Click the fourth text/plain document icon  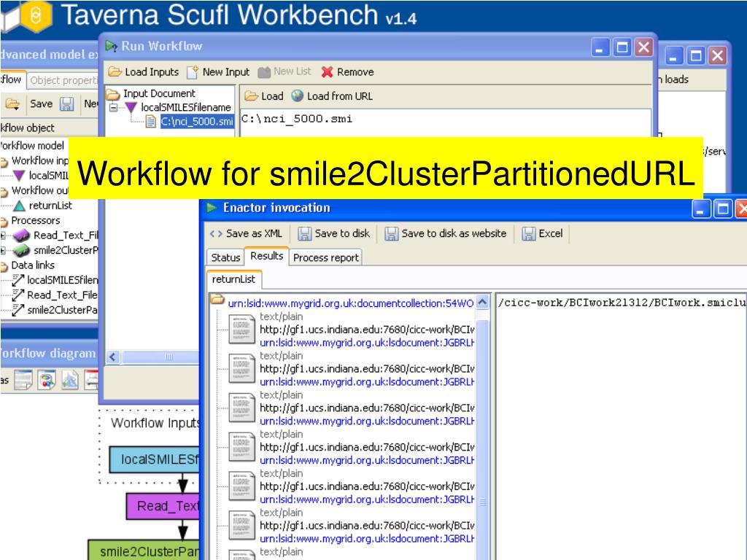[241, 447]
